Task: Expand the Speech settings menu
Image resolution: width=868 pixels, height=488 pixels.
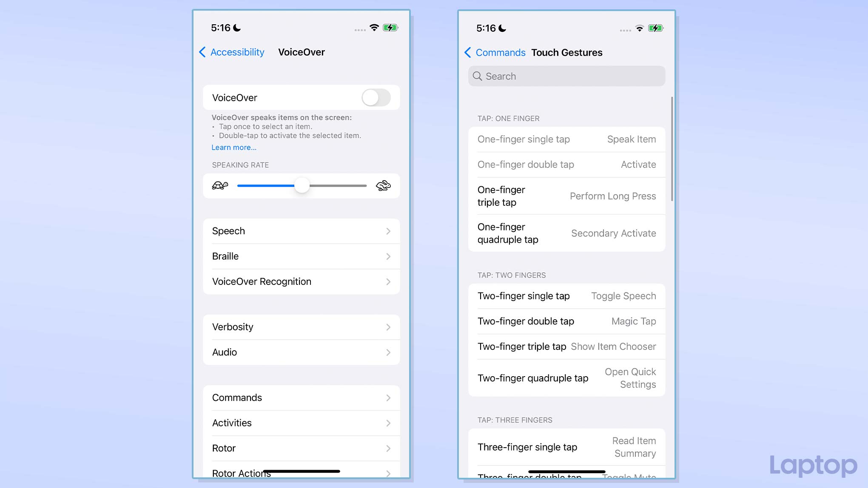Action: click(302, 230)
